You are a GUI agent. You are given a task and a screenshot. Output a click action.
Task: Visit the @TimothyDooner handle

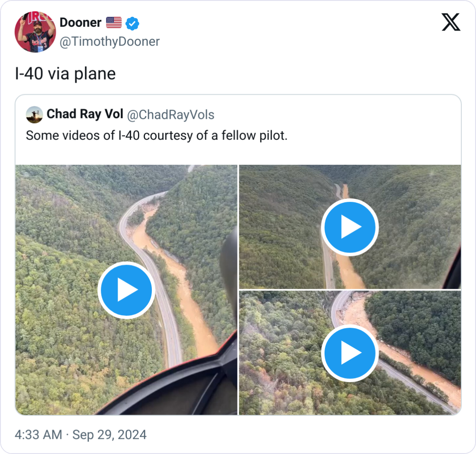point(109,42)
